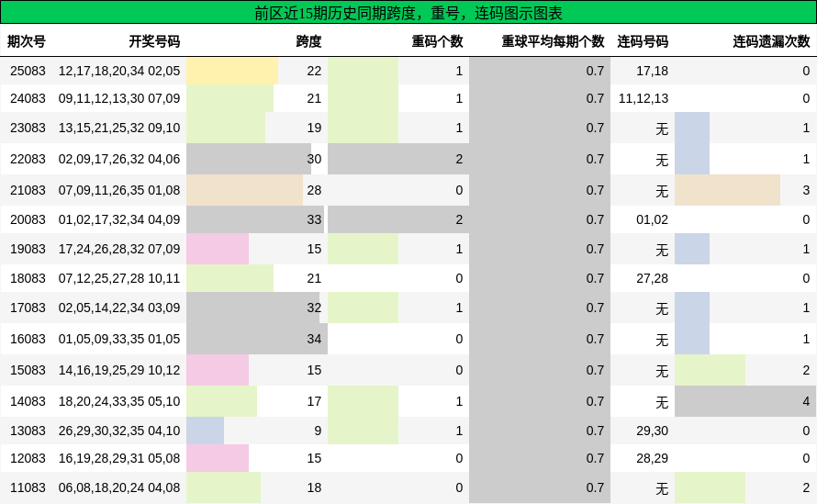This screenshot has width=817, height=504.
Task: Click span value 30 in row 22083
Action: coord(314,159)
